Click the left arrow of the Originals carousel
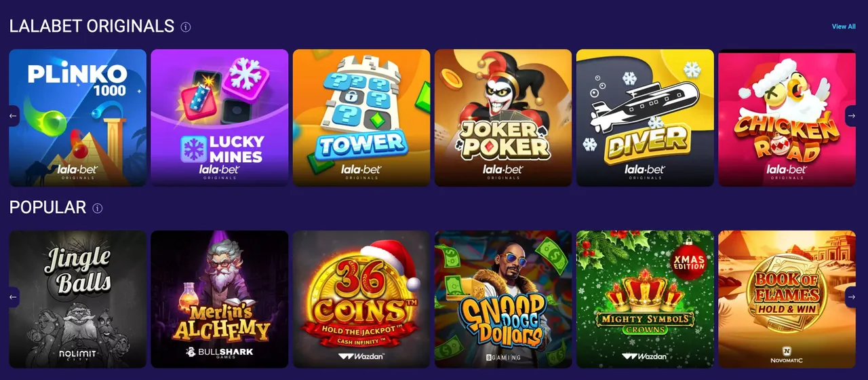Viewport: 868px width, 380px height. 13,116
